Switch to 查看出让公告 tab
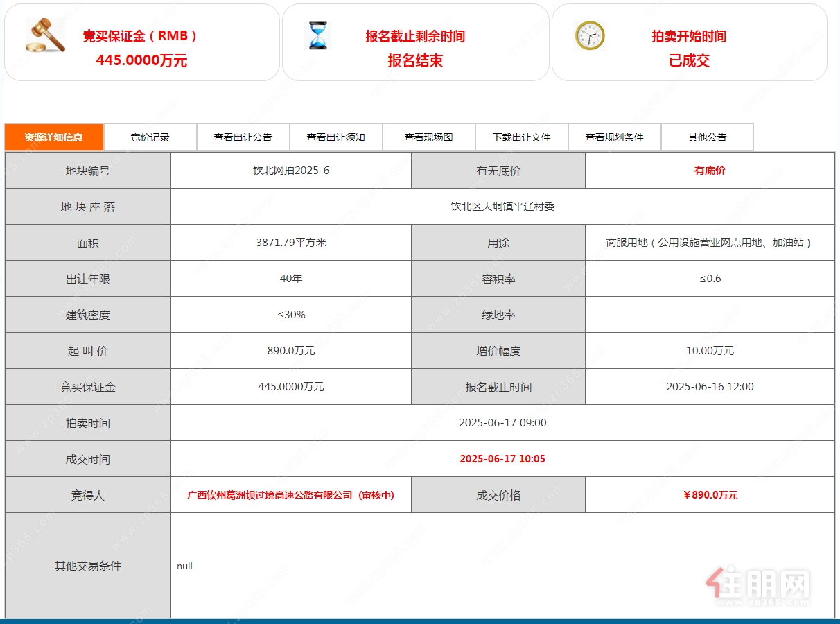840x624 pixels. [243, 137]
